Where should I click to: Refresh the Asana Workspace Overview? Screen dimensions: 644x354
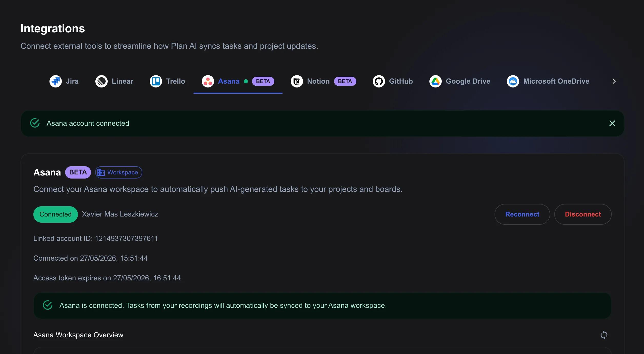[x=604, y=335]
